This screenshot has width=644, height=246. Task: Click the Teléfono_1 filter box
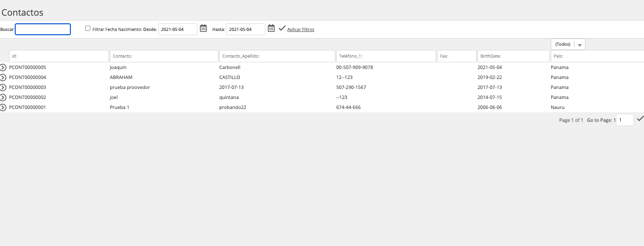[386, 56]
